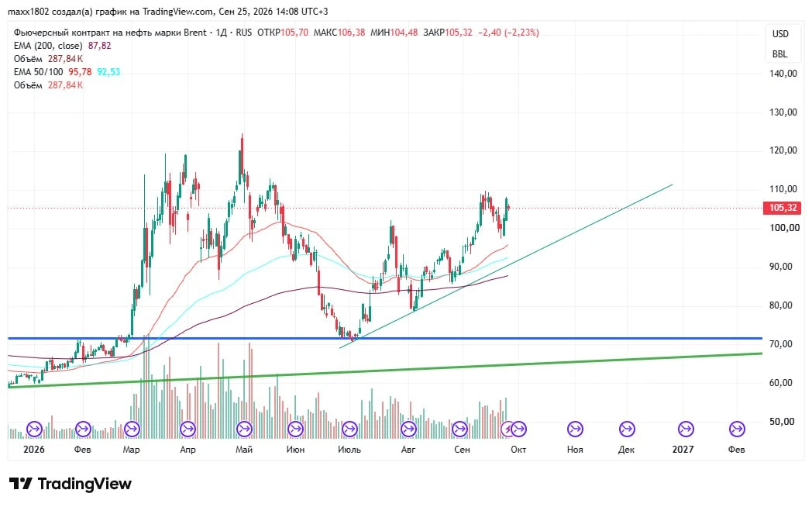Click the Объём legend below EMA (200, close)
812x507 pixels.
28,58
